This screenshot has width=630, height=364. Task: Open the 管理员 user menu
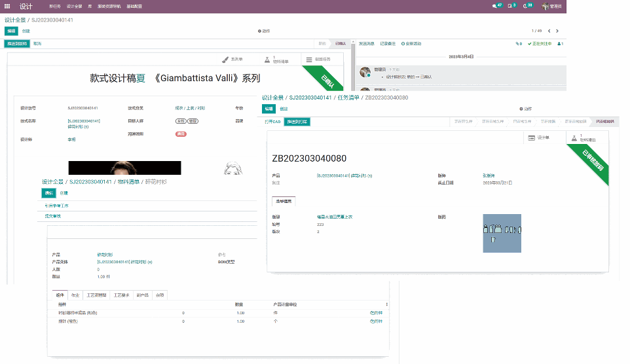(x=551, y=6)
